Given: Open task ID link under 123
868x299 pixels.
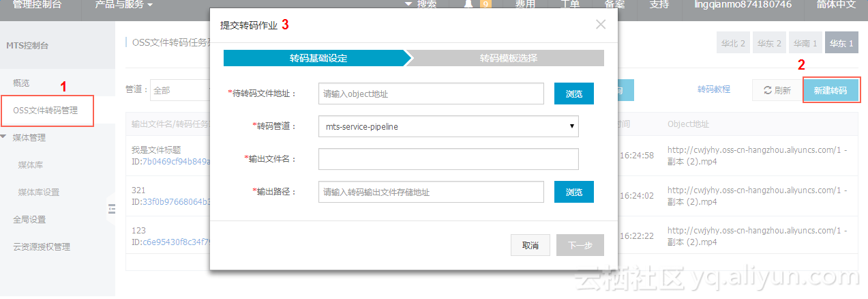Looking at the screenshot, I should point(176,242).
